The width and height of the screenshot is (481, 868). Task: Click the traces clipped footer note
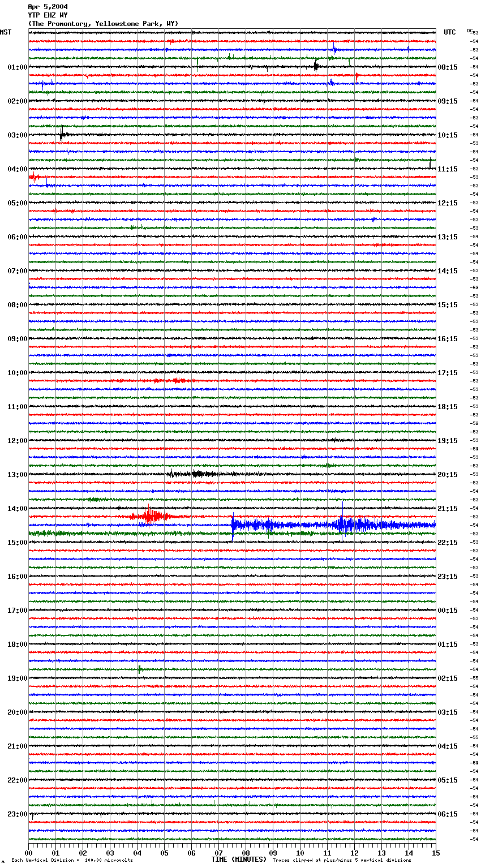coord(342,860)
